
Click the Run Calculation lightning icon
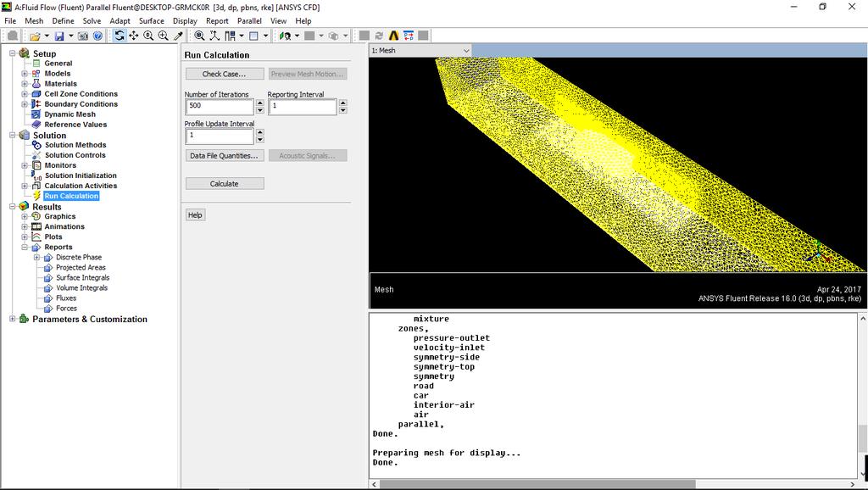pos(36,196)
